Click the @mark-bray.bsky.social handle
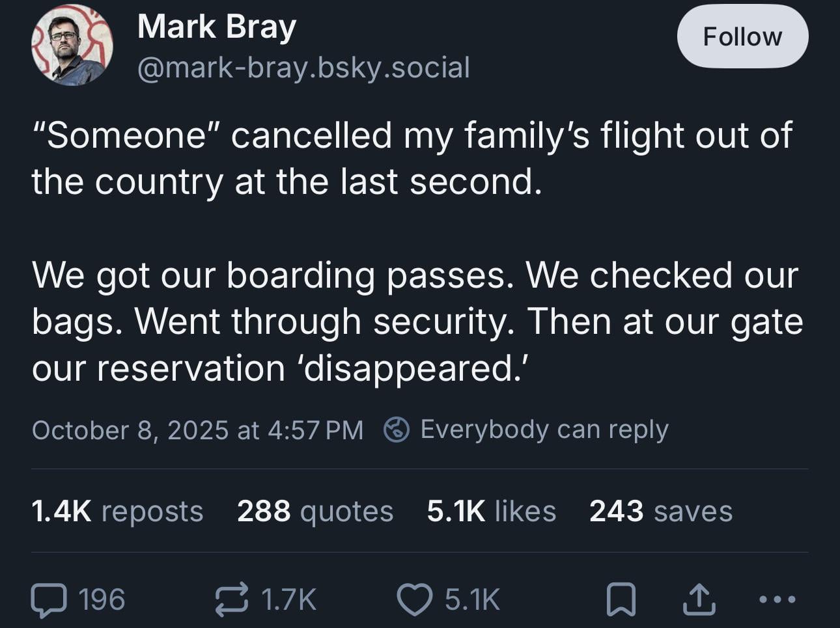Screen dimensions: 840x628 303,68
